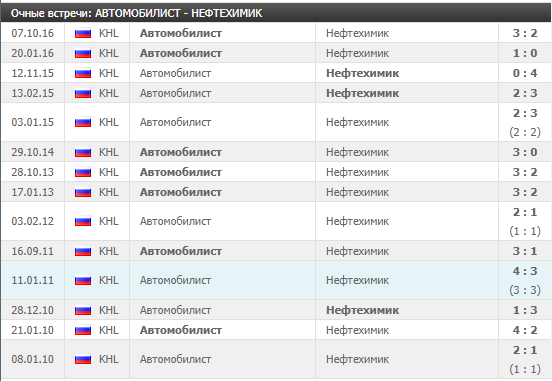Click the Russian flag in the 20.01.16 row

click(83, 53)
